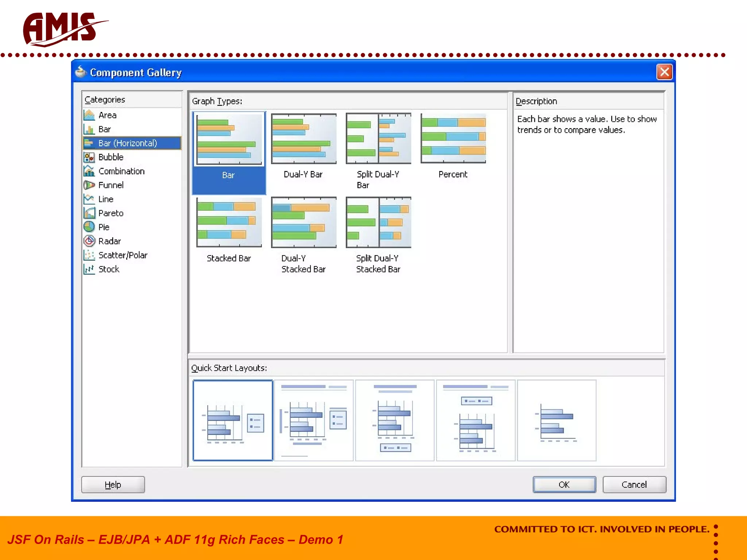Select the layout with legend at bottom

click(x=395, y=420)
